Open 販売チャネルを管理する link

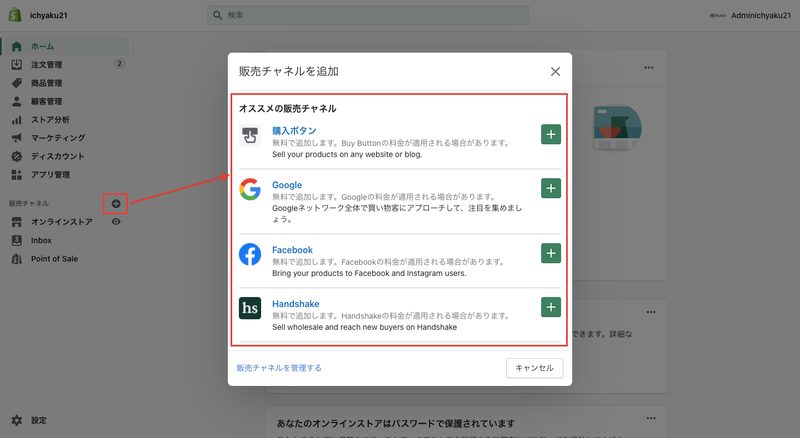(279, 368)
